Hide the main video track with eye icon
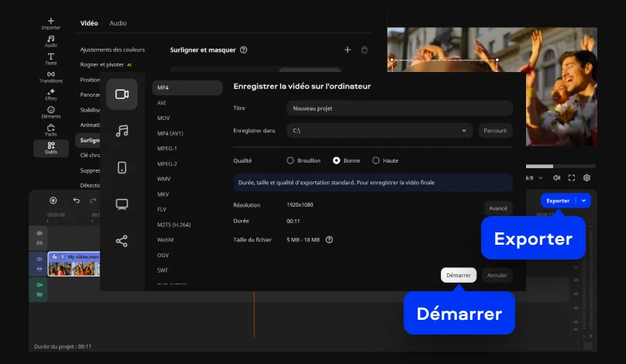This screenshot has height=364, width=626. 39,259
